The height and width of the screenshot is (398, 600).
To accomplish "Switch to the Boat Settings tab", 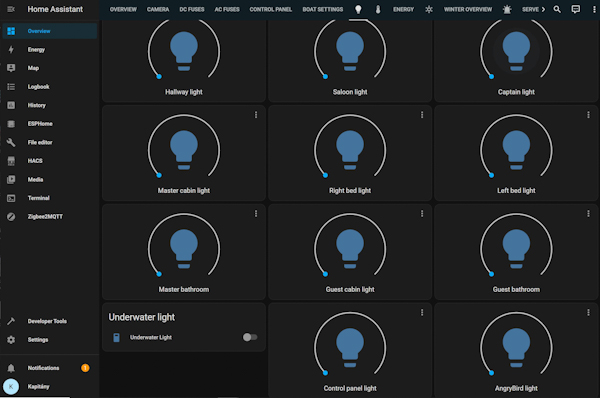I will coord(323,9).
